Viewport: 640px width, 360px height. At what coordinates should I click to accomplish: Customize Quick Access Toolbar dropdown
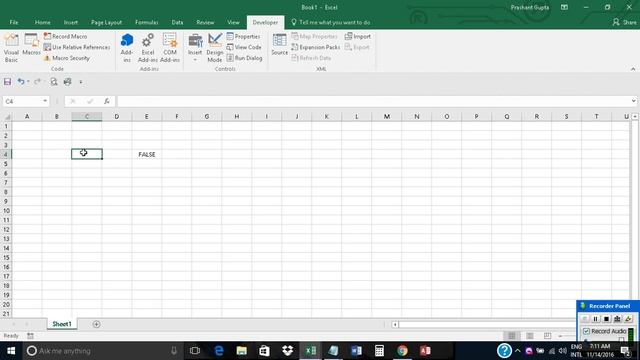pyautogui.click(x=81, y=82)
